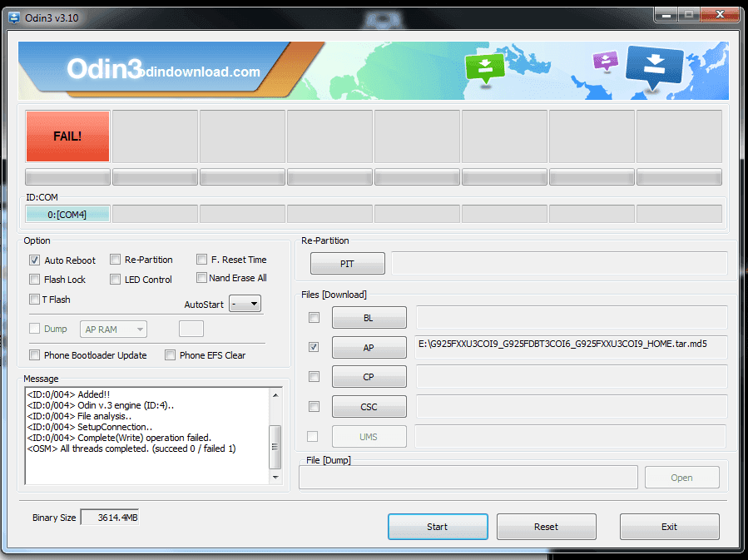Close the Odin3 window
The image size is (748, 560).
click(720, 15)
